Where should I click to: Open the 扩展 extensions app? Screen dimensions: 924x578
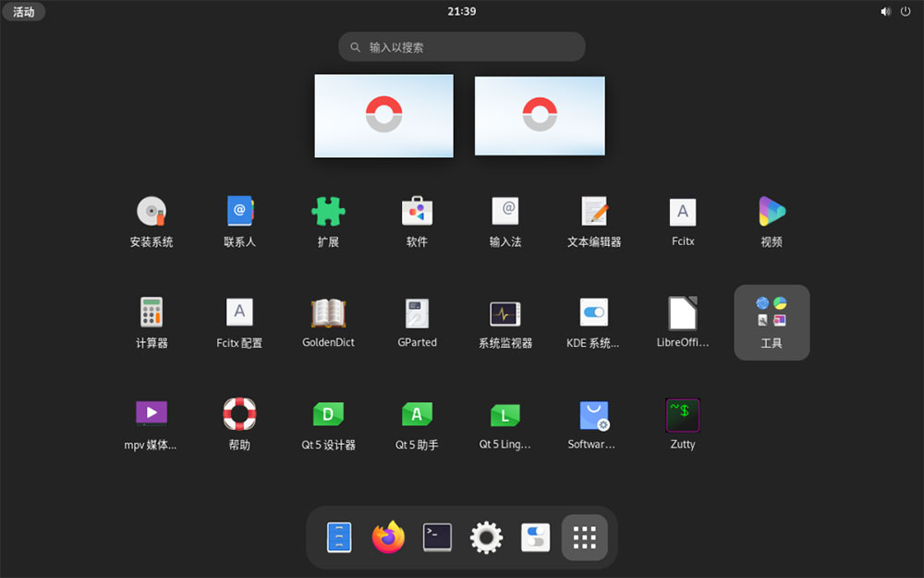coord(328,221)
